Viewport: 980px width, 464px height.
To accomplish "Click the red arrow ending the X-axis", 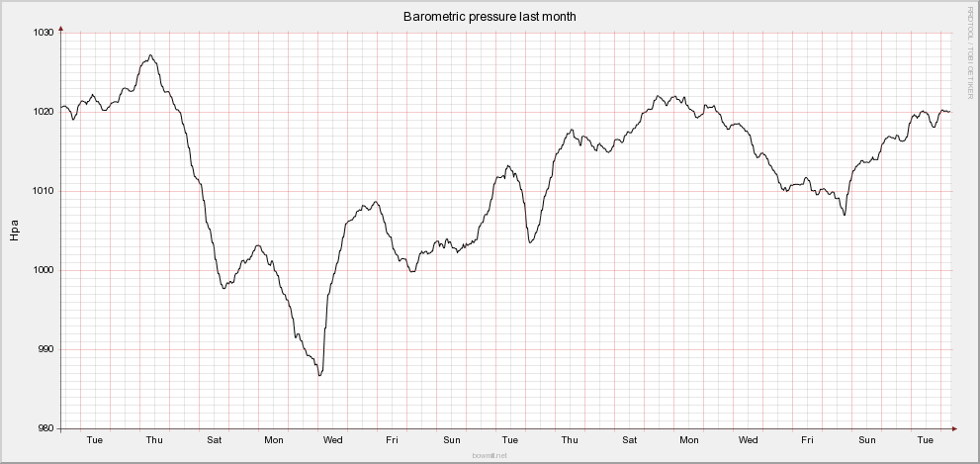I will pyautogui.click(x=955, y=428).
